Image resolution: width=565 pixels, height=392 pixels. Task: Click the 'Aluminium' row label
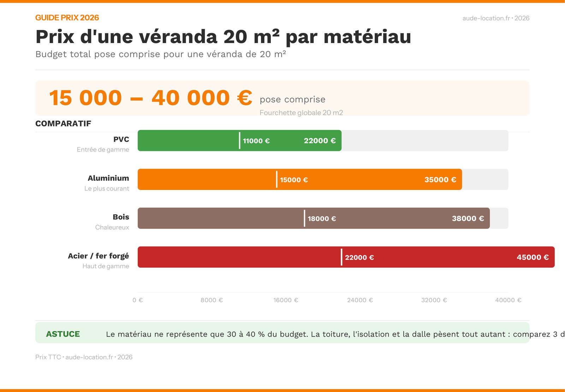(x=108, y=178)
